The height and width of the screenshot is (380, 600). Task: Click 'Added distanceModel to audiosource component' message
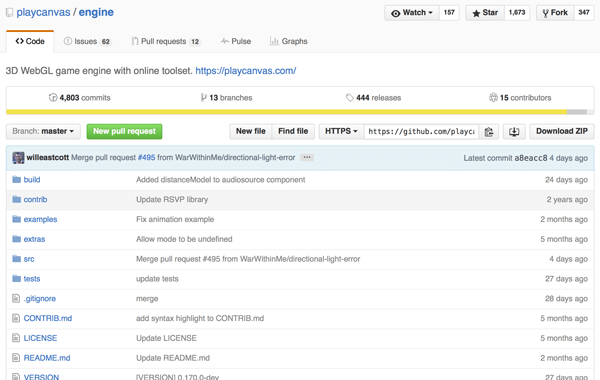point(220,179)
